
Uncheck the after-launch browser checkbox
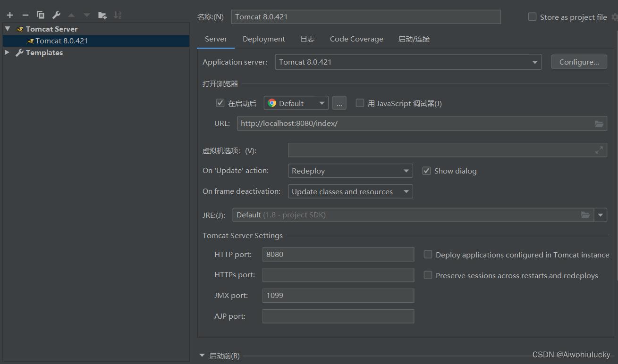coord(220,103)
